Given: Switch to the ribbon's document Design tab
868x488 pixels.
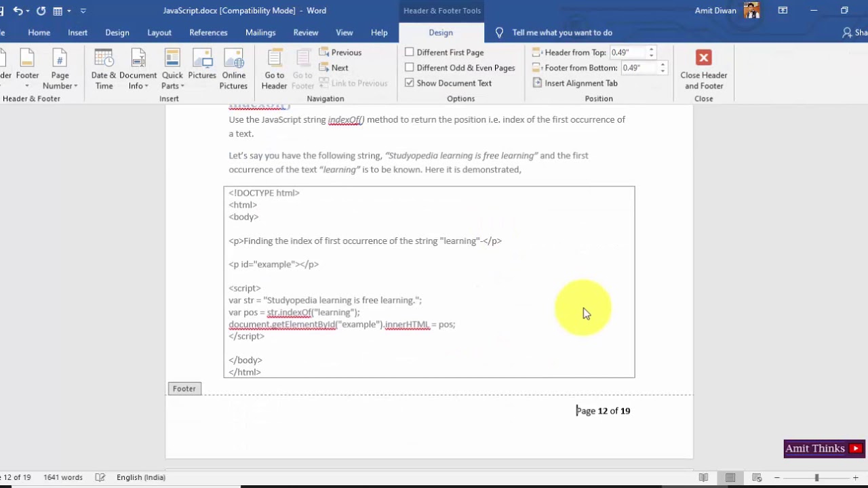Looking at the screenshot, I should 117,33.
